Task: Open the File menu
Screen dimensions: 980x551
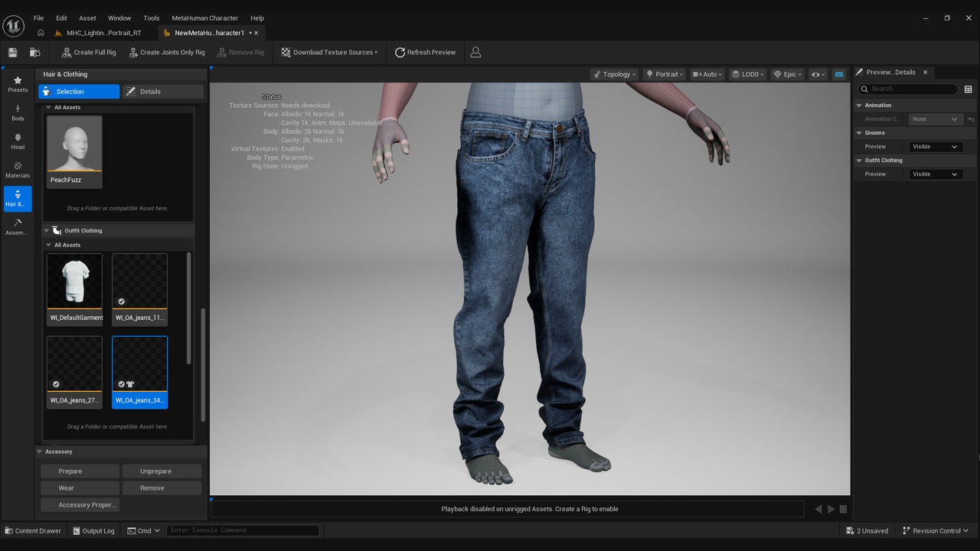Action: point(38,18)
